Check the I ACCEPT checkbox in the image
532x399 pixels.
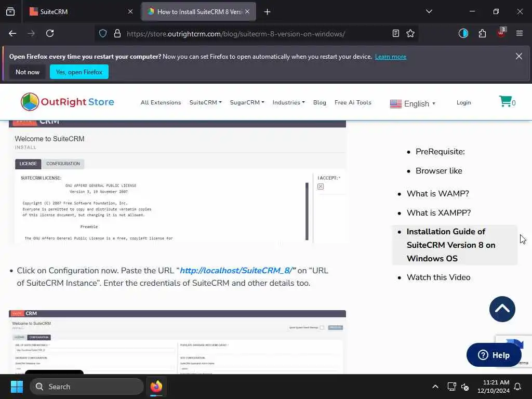click(320, 187)
